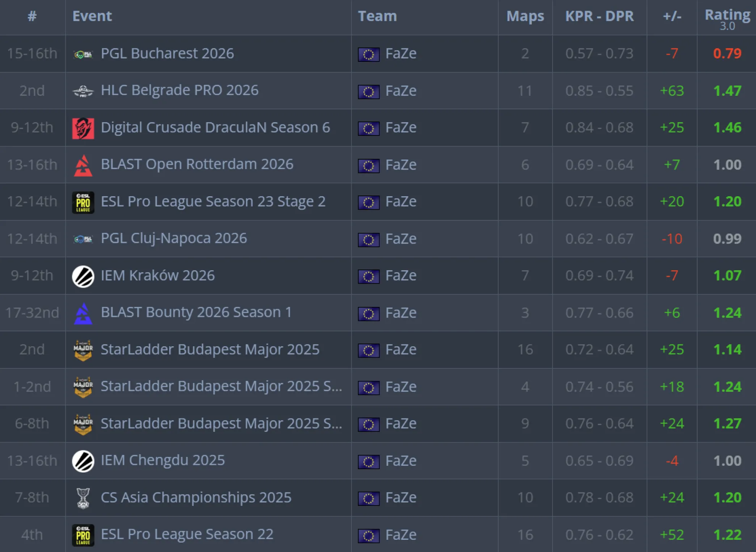Sort by the +/- column header
The width and height of the screenshot is (756, 552).
[x=672, y=16]
